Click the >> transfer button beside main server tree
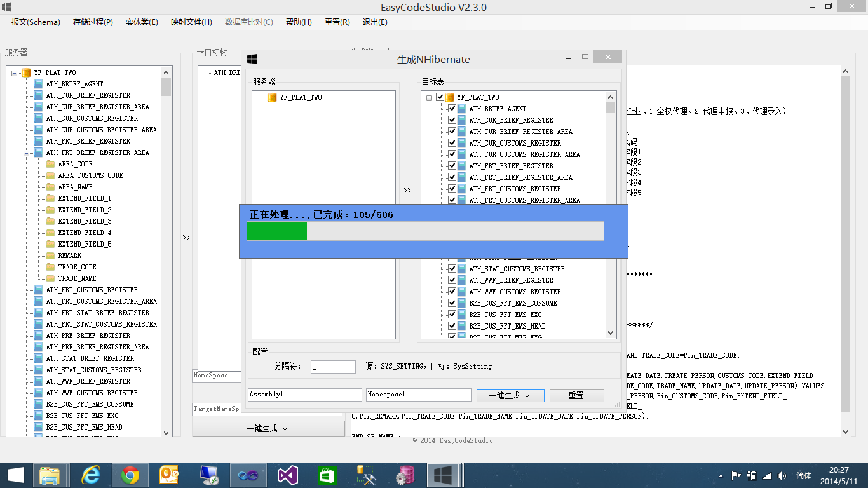Screen dimensions: 868x488 186,238
